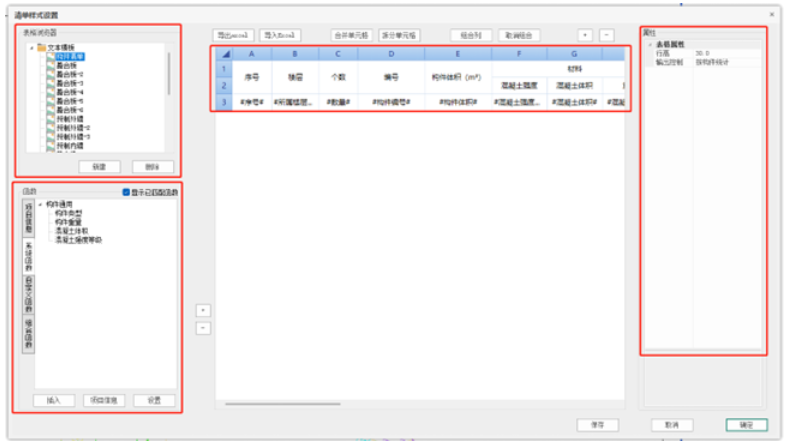The height and width of the screenshot is (442, 790).
Task: Click the 行高 value 30.0 field
Action: click(727, 53)
